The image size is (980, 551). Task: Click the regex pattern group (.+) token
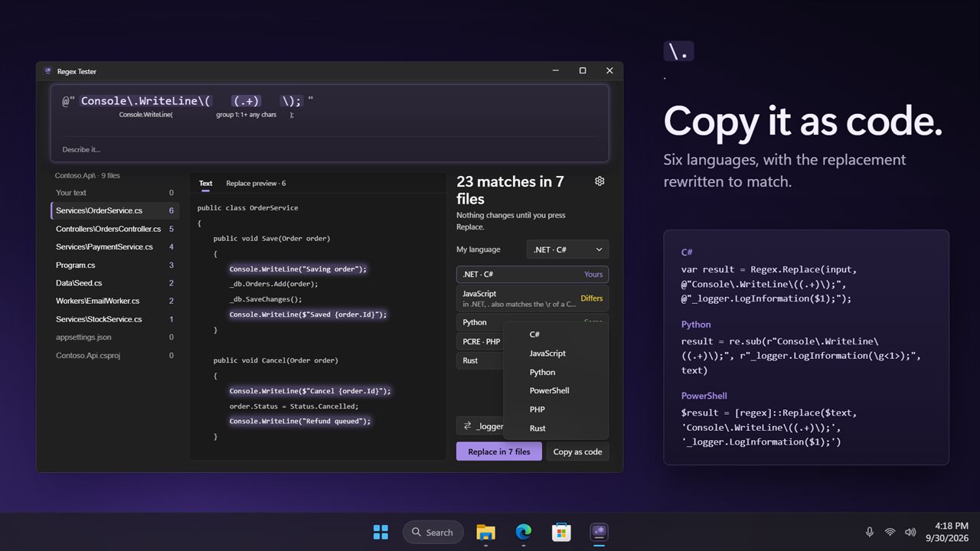pos(247,101)
